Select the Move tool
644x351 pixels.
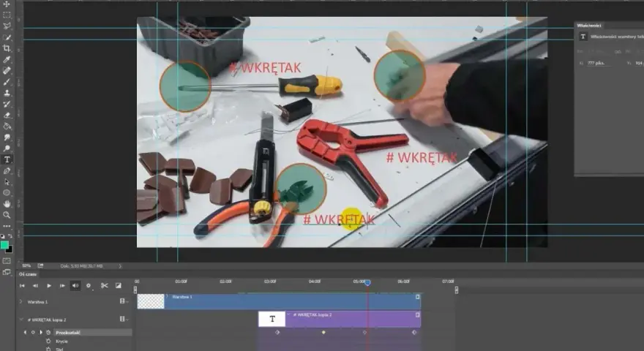click(x=7, y=4)
